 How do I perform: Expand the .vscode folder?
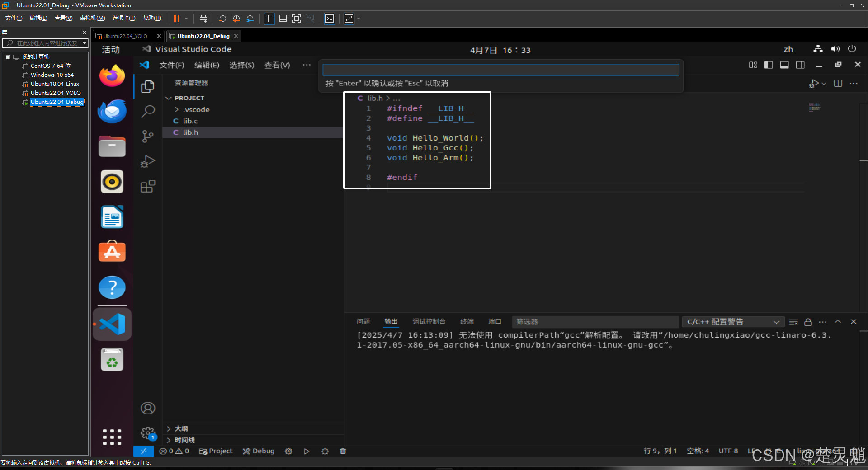[x=177, y=109]
